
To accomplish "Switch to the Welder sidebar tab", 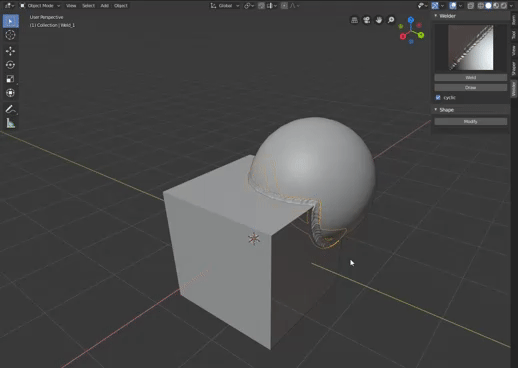I will (514, 89).
